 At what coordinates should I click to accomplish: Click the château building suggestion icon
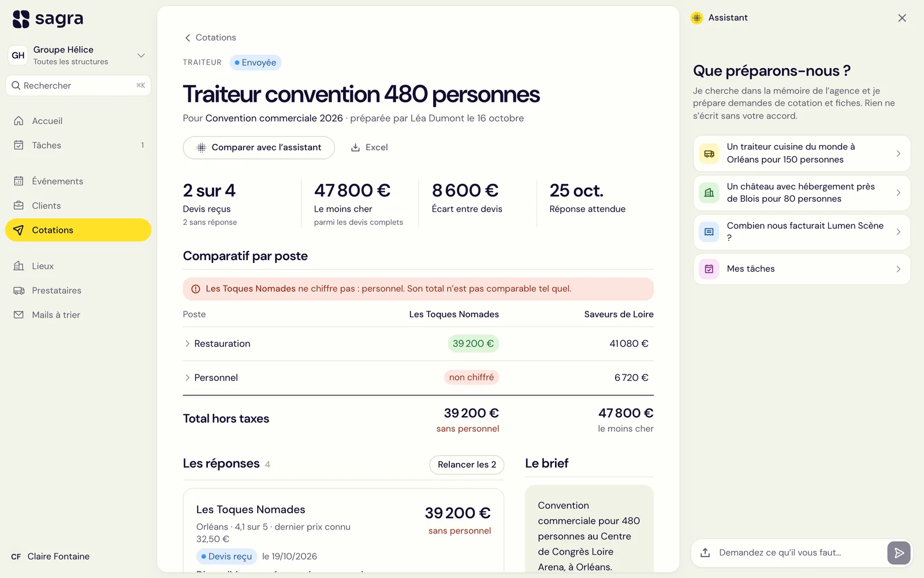click(709, 193)
